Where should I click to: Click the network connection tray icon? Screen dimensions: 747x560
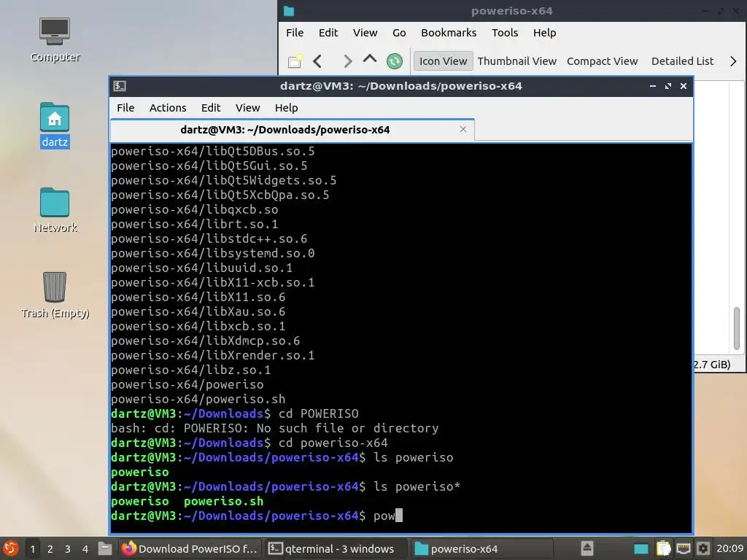[683, 548]
